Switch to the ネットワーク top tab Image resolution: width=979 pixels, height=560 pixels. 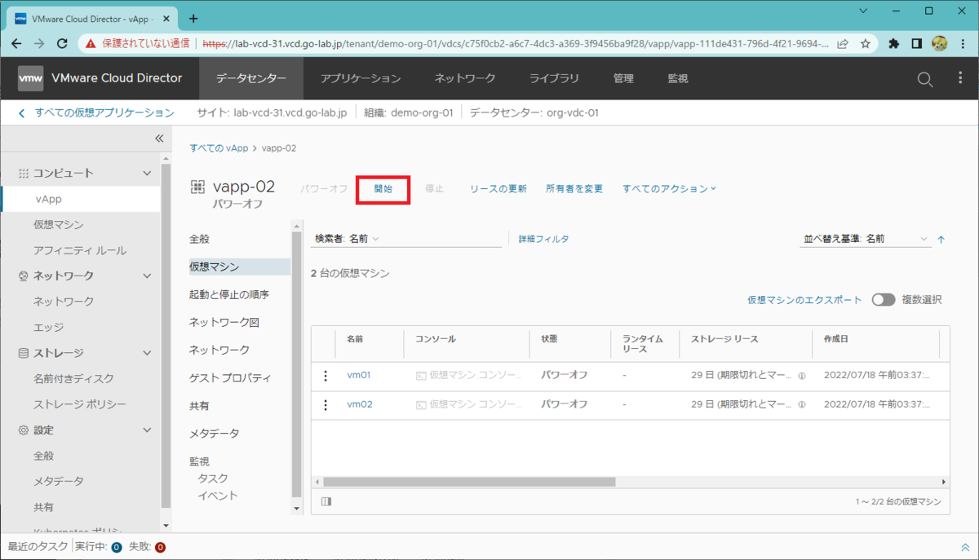click(465, 79)
